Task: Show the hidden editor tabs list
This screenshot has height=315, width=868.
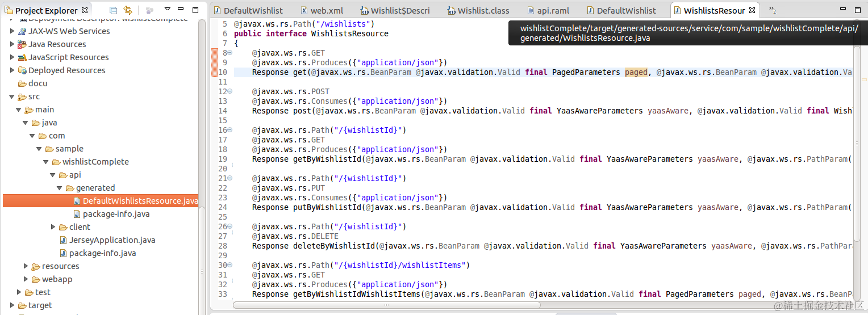Action: point(772,10)
